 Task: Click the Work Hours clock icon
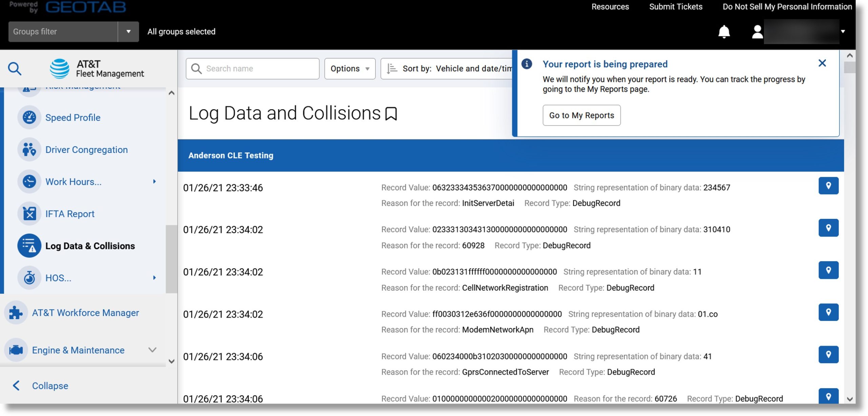coord(29,182)
